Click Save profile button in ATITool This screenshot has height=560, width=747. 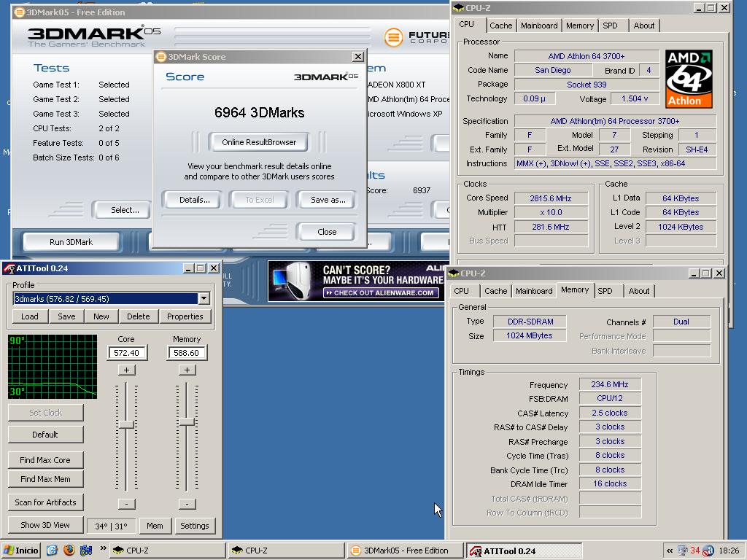click(x=66, y=316)
